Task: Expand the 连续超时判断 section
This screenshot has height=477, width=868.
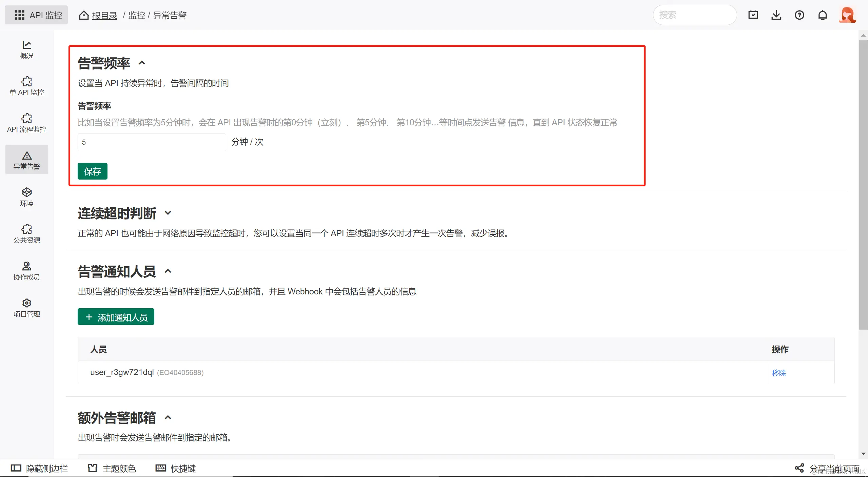Action: 168,213
